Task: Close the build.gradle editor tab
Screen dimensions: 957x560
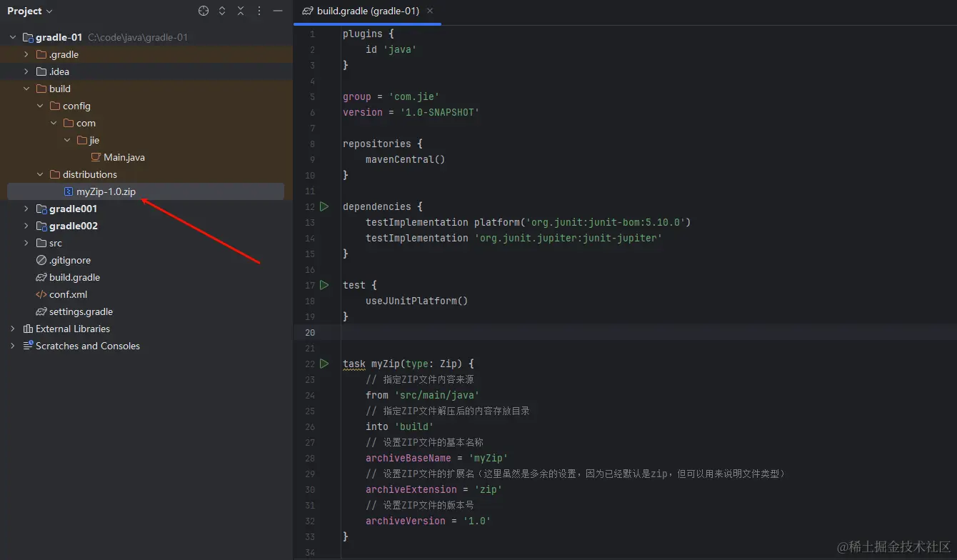Action: tap(430, 11)
